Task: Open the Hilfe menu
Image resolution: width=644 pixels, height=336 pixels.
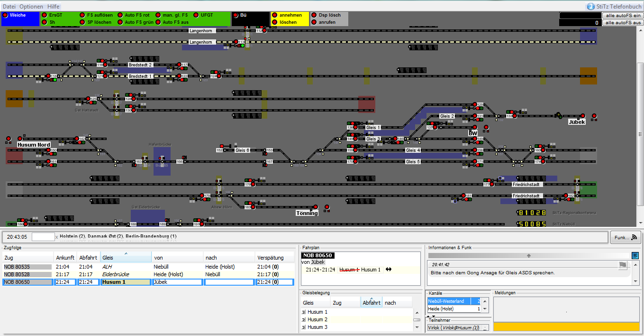Action: (x=53, y=7)
